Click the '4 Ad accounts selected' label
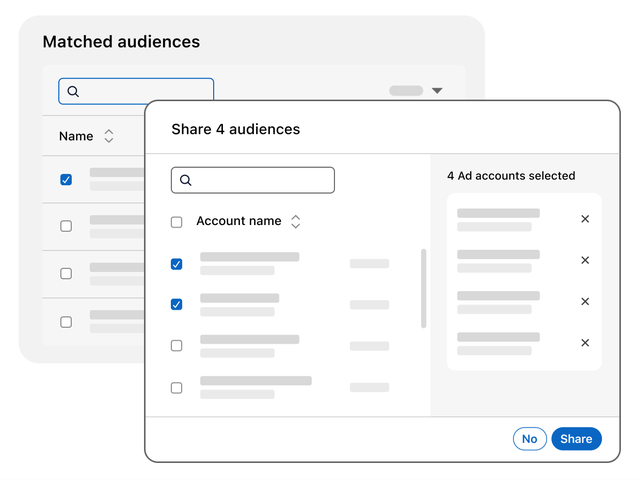Viewport: 640px width, 480px height. click(x=511, y=176)
